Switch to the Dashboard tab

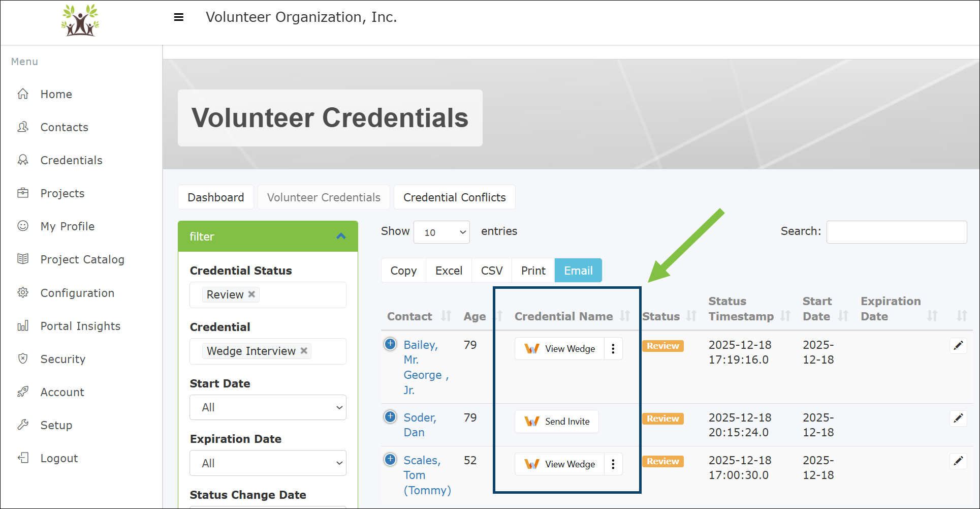pos(215,197)
